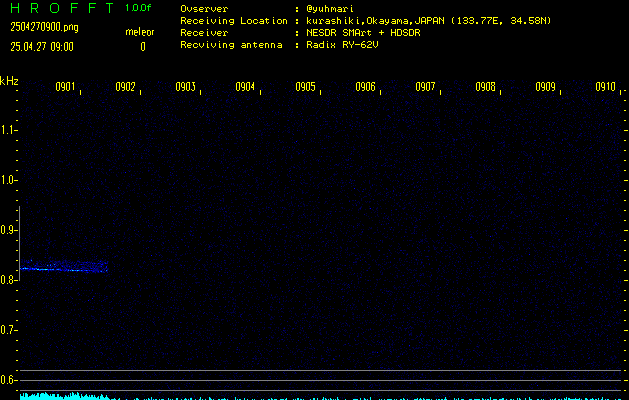The image size is (629, 400).
Task: Click the version label 1.00f
Action: point(138,8)
